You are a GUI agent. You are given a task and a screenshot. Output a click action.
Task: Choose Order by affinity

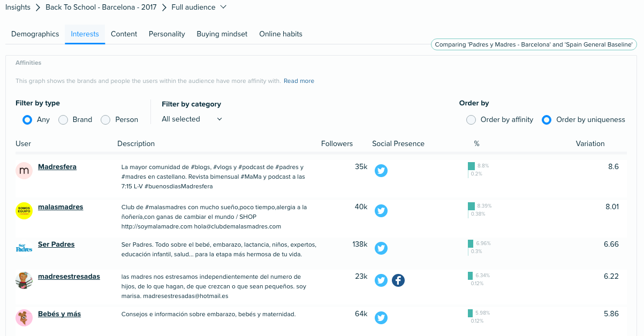(x=471, y=120)
